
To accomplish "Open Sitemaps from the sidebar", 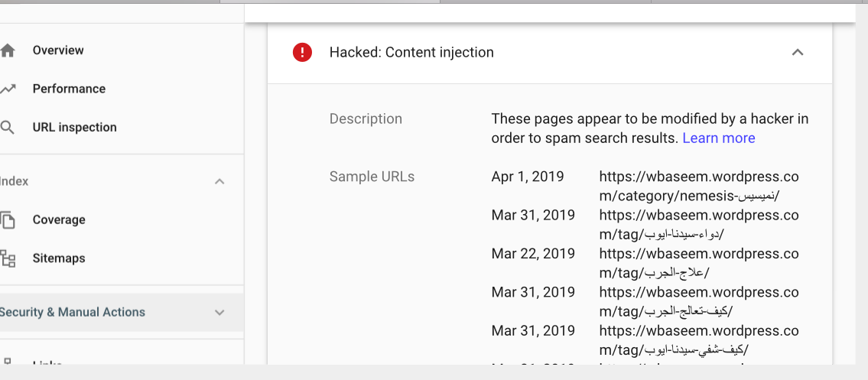I will (x=58, y=258).
